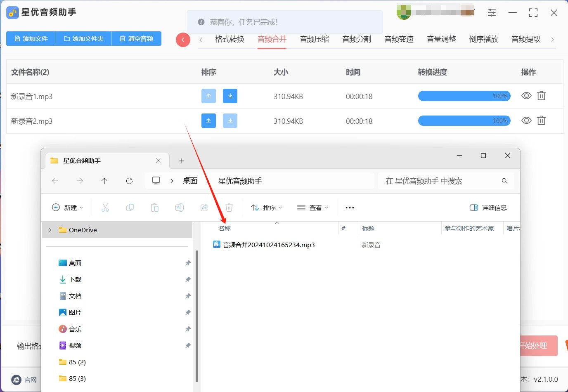Click the 添加文件 button
The image size is (568, 392).
click(x=31, y=38)
